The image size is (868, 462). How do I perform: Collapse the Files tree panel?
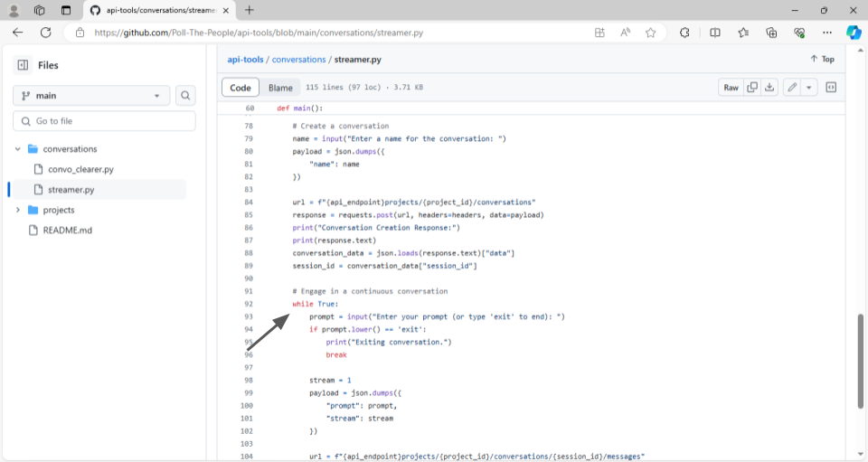[23, 65]
